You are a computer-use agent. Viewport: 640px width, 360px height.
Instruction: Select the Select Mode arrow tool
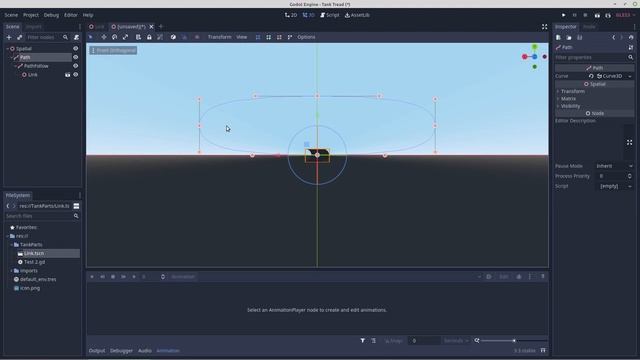[91, 37]
